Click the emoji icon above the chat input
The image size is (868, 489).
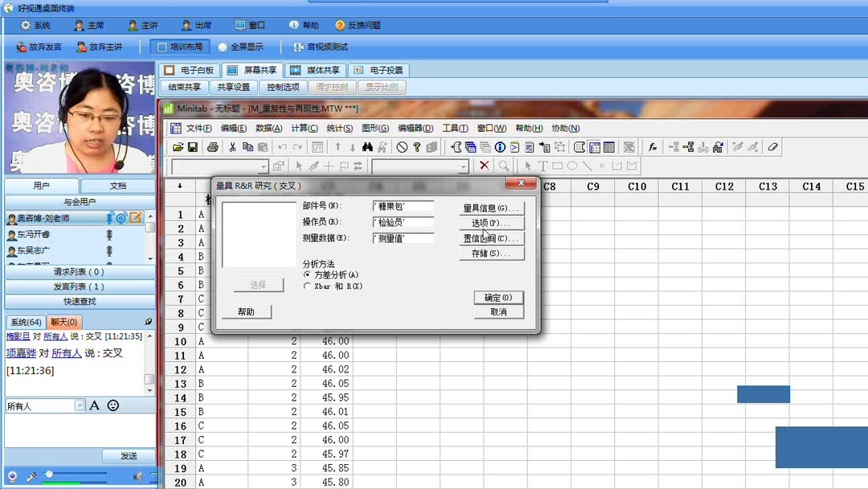[x=113, y=405]
